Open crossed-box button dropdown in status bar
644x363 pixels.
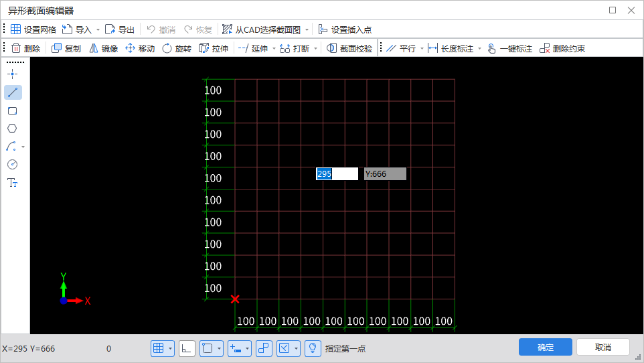[296, 348]
